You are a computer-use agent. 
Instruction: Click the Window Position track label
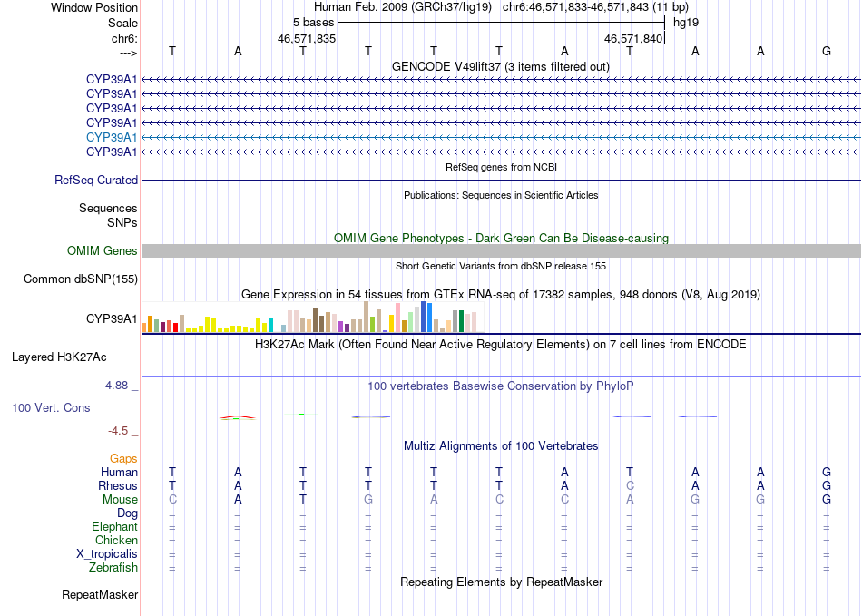pos(94,7)
